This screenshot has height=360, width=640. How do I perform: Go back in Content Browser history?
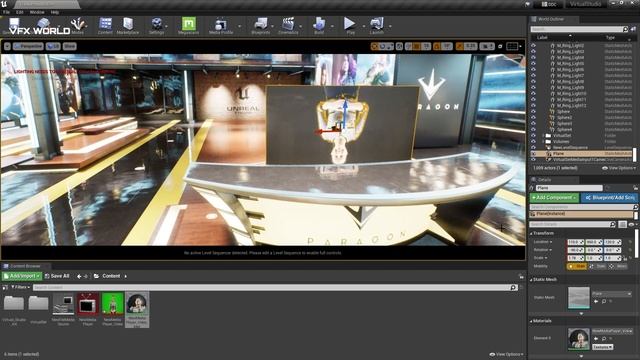pos(79,276)
